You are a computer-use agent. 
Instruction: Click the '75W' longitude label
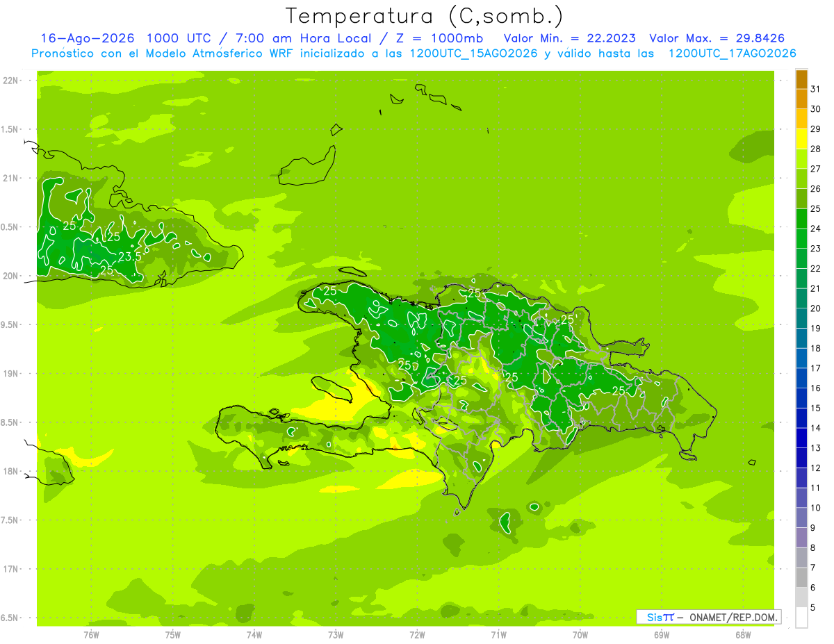coord(173,635)
